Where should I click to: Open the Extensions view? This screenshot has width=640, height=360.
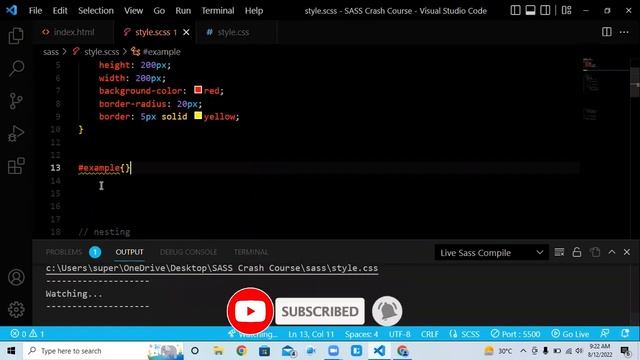[16, 166]
